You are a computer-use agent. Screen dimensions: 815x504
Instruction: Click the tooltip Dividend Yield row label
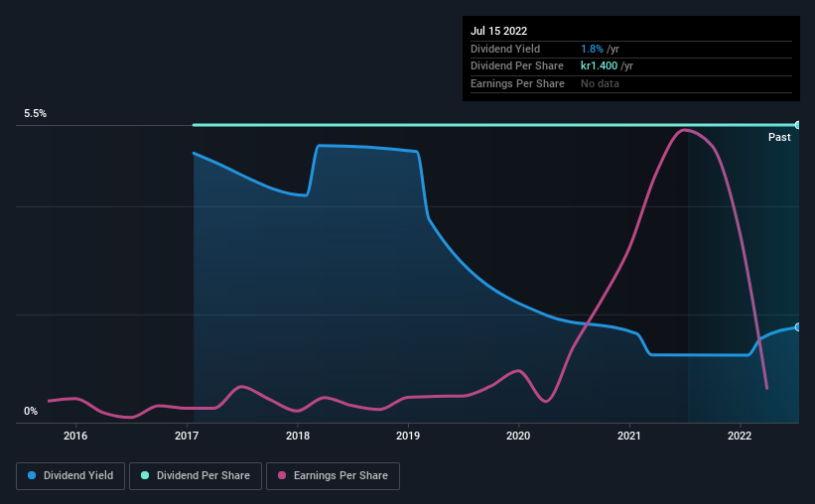[x=505, y=49]
